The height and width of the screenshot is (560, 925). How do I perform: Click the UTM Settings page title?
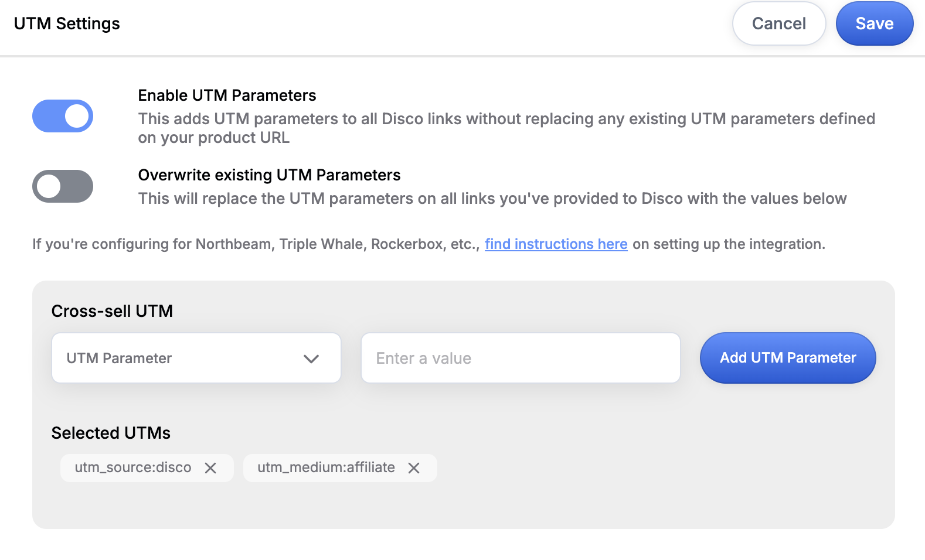click(67, 23)
